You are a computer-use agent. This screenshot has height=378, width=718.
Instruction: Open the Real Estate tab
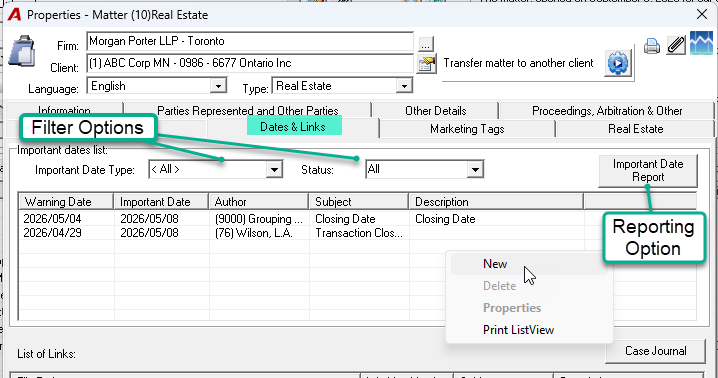635,129
